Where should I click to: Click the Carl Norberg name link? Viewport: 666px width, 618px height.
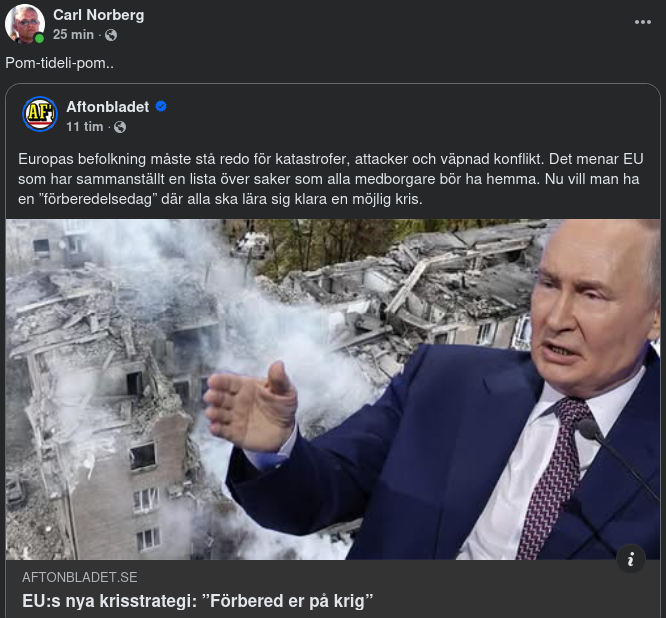[98, 15]
